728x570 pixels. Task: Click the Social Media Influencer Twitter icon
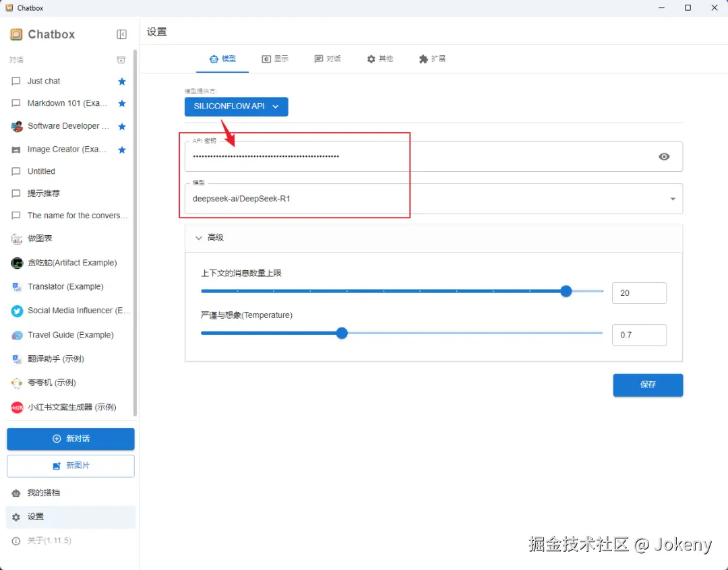pyautogui.click(x=17, y=311)
